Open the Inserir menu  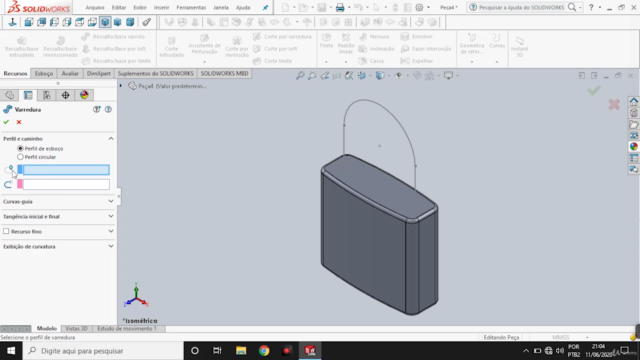coord(162,7)
